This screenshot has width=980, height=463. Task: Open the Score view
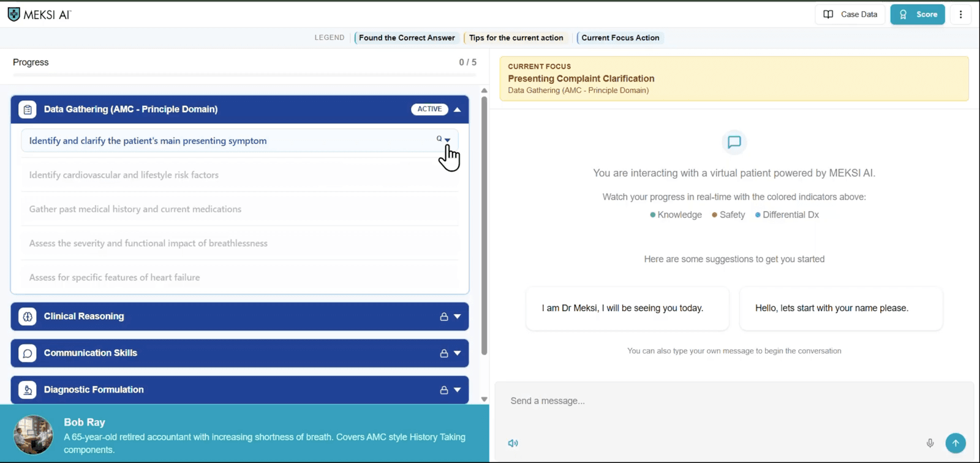918,14
